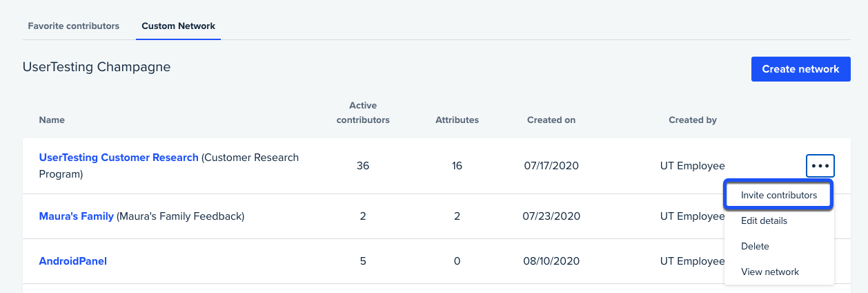Select the Custom Network tab
This screenshot has width=868, height=293.
coord(179,26)
